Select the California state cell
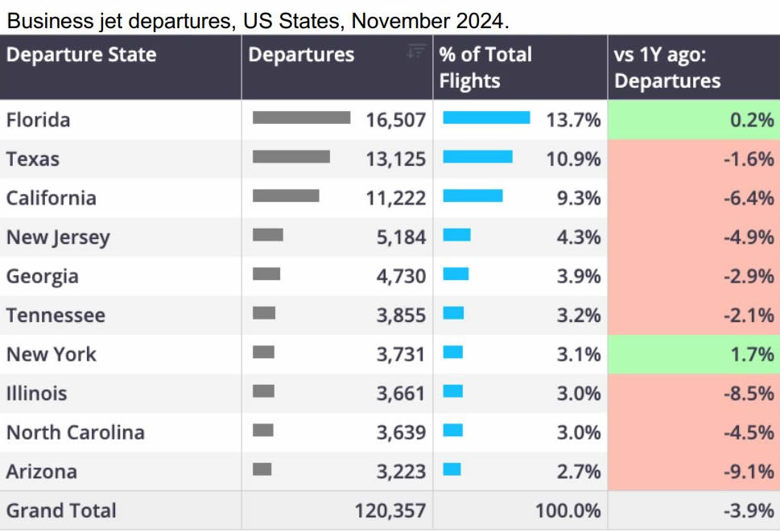This screenshot has height=532, width=780. tap(52, 198)
